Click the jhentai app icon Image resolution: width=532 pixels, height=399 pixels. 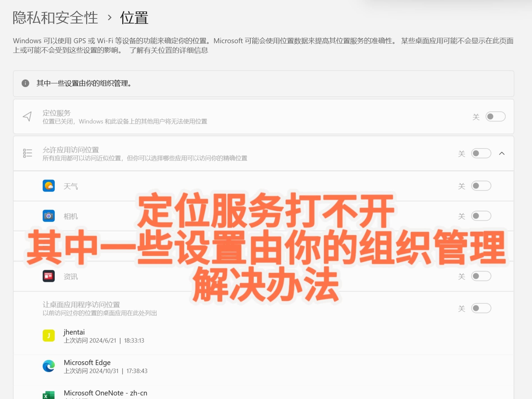pyautogui.click(x=49, y=336)
